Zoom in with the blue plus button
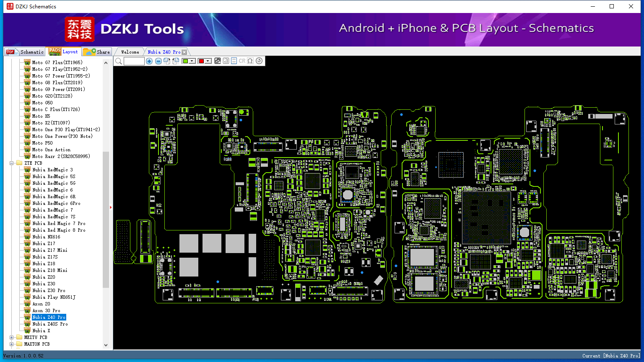This screenshot has height=362, width=644. click(x=149, y=61)
